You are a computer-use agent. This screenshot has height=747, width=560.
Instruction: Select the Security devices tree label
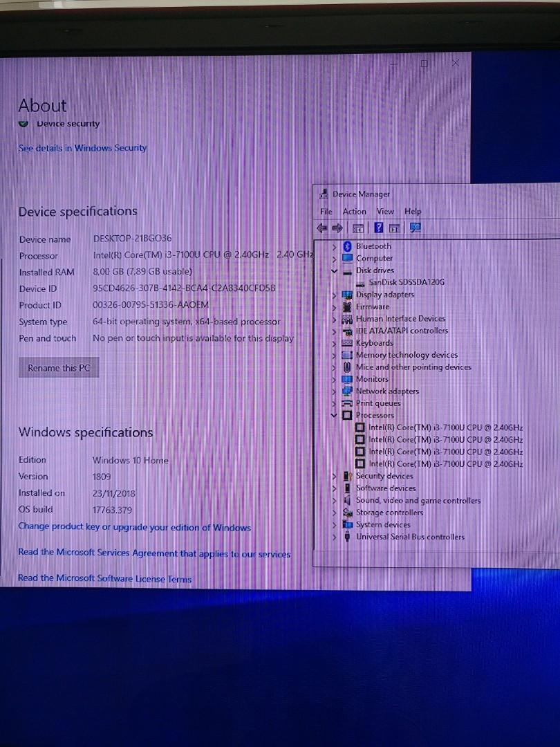[384, 476]
